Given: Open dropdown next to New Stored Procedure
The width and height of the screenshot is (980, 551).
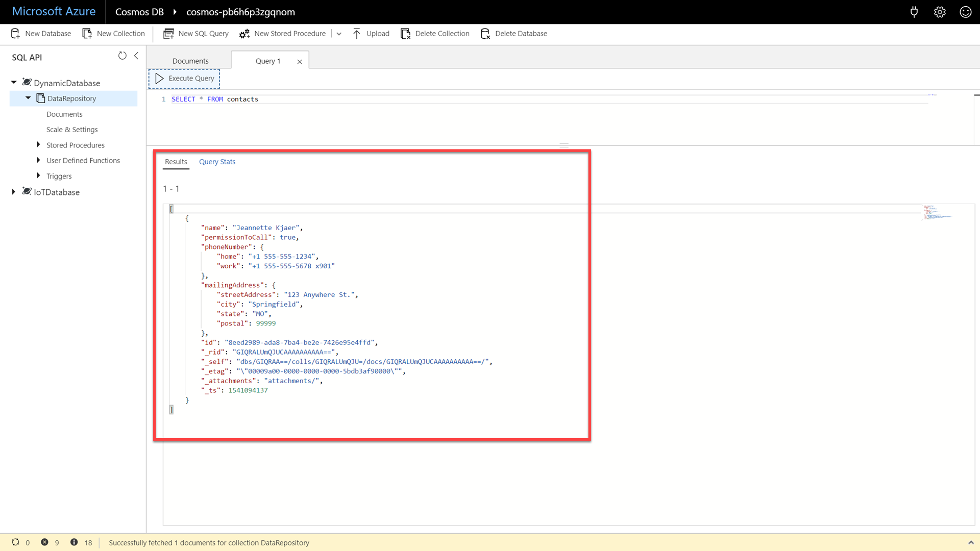Looking at the screenshot, I should click(339, 34).
